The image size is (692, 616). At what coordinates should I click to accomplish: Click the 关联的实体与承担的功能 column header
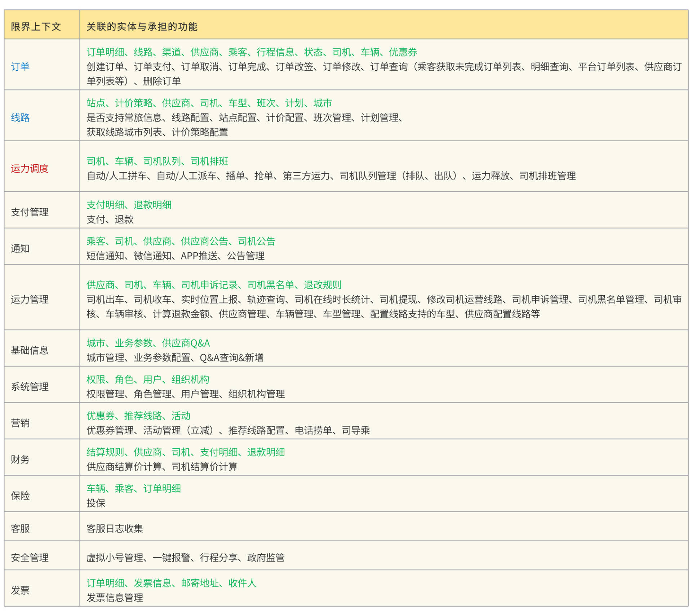point(142,27)
